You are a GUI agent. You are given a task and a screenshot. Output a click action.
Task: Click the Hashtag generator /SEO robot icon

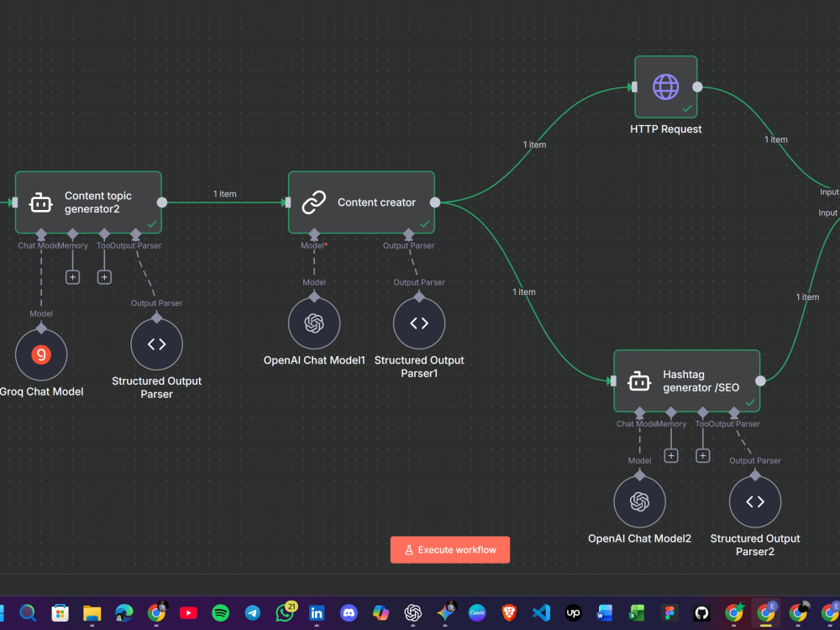[639, 381]
